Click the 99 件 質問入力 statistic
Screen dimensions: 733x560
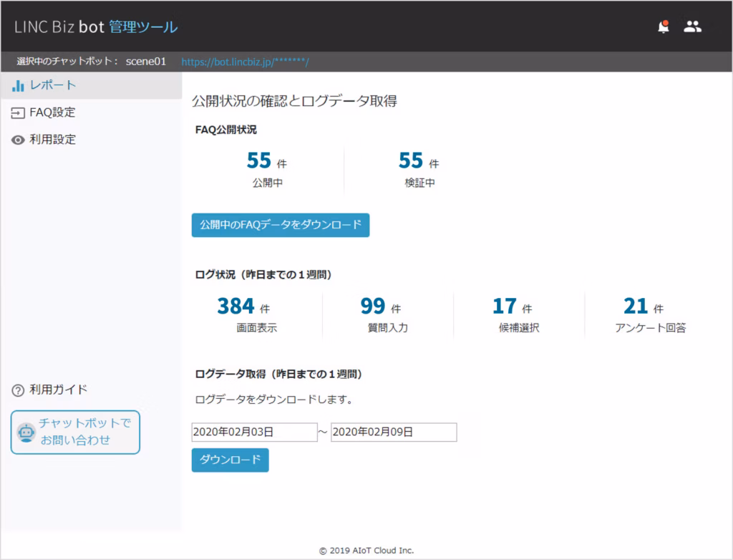point(382,314)
